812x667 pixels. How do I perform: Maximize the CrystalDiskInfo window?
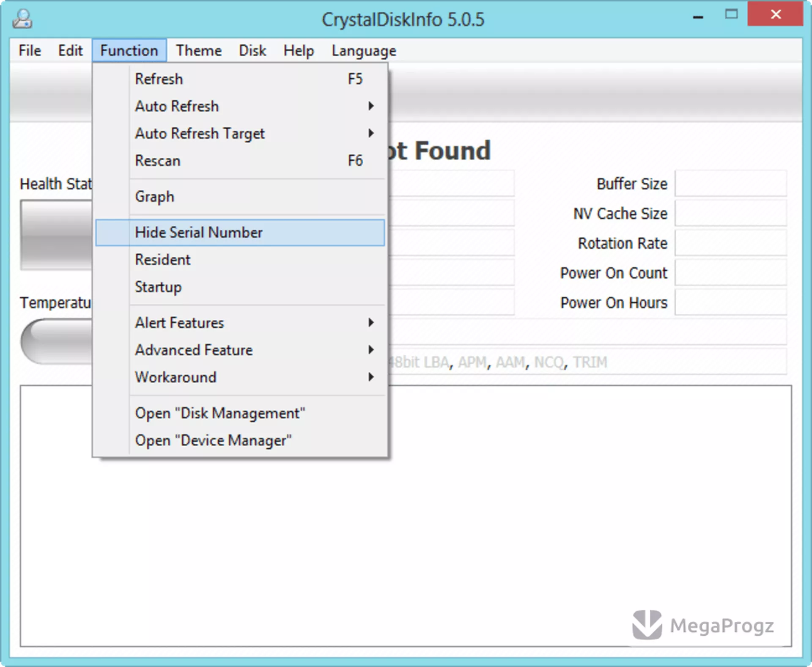point(731,14)
